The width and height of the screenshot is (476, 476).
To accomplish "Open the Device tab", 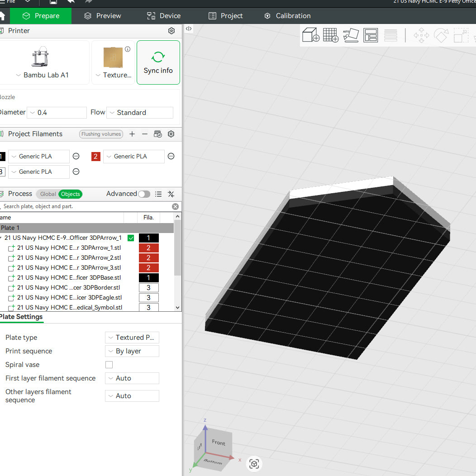I will pyautogui.click(x=164, y=16).
